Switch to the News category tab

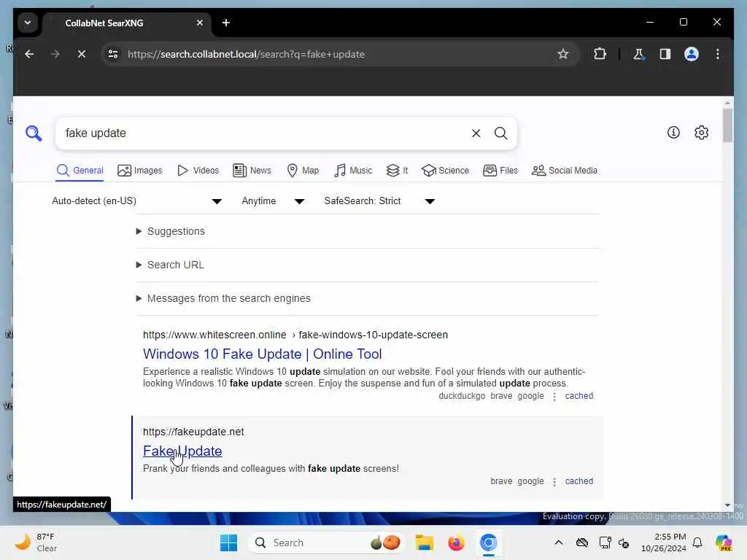[x=252, y=171]
